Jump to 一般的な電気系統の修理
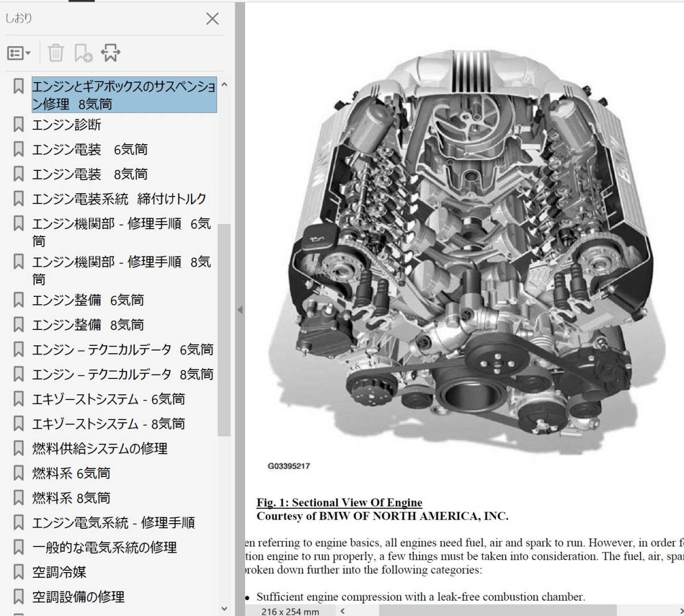The image size is (684, 616). 104,548
